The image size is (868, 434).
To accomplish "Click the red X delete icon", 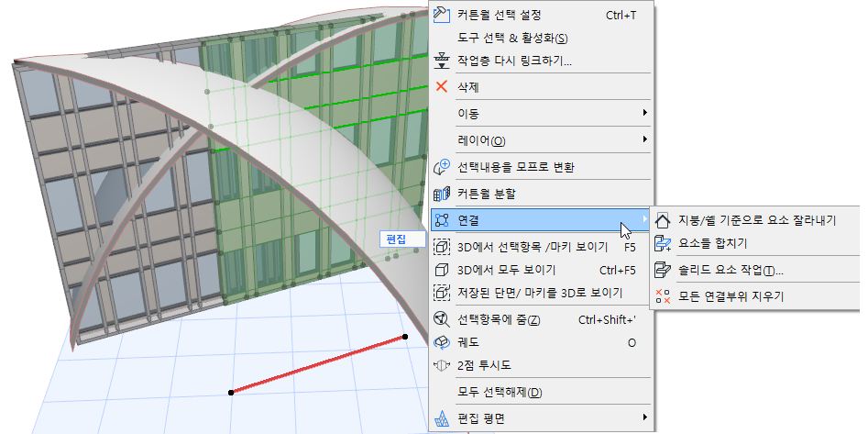I will tap(441, 86).
